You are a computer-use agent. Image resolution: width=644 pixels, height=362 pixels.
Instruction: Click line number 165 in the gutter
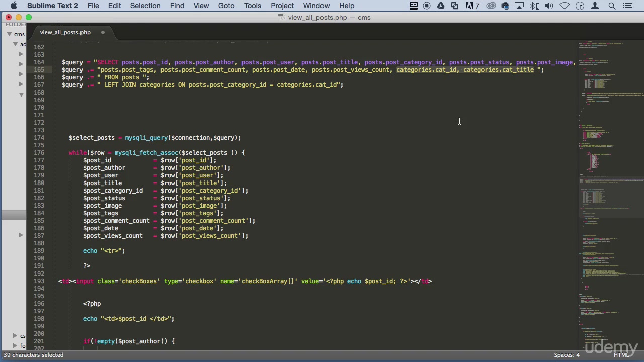pos(39,70)
